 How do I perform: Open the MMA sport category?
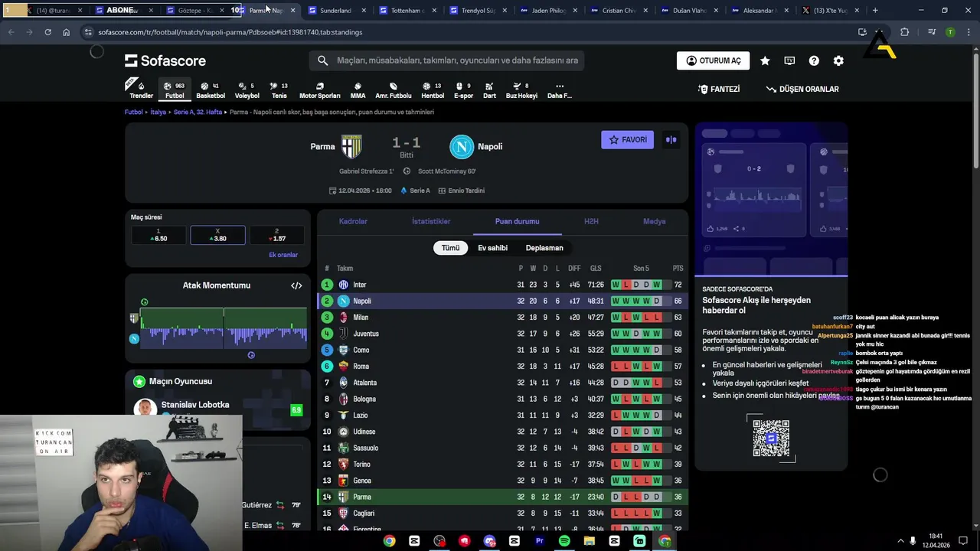[x=358, y=90]
